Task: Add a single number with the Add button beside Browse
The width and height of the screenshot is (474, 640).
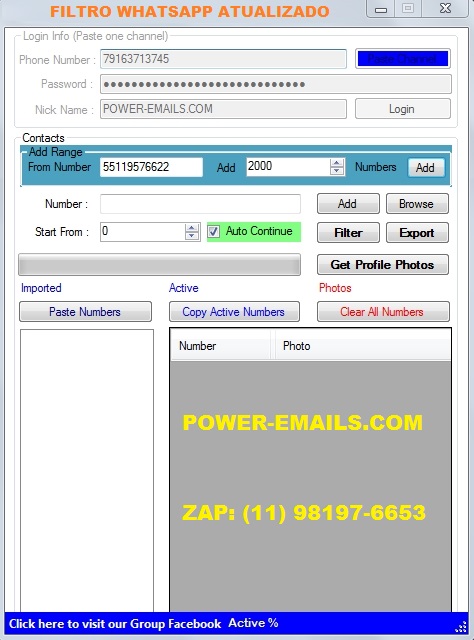Action: 348,204
